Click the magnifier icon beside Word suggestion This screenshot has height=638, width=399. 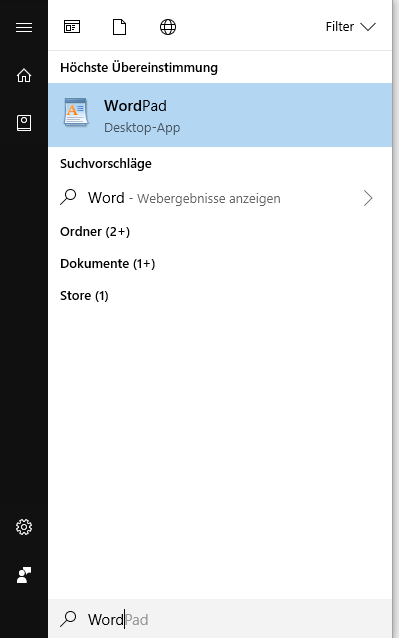(x=68, y=197)
